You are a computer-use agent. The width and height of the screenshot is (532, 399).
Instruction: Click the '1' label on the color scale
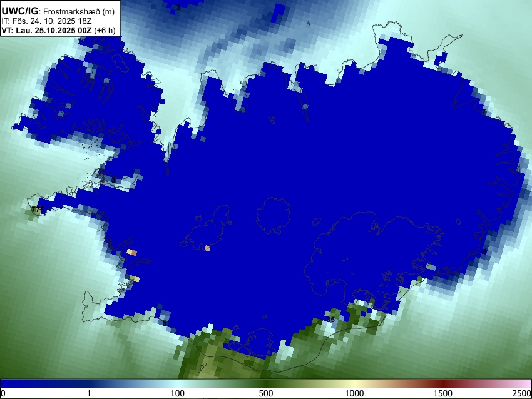pos(89,393)
